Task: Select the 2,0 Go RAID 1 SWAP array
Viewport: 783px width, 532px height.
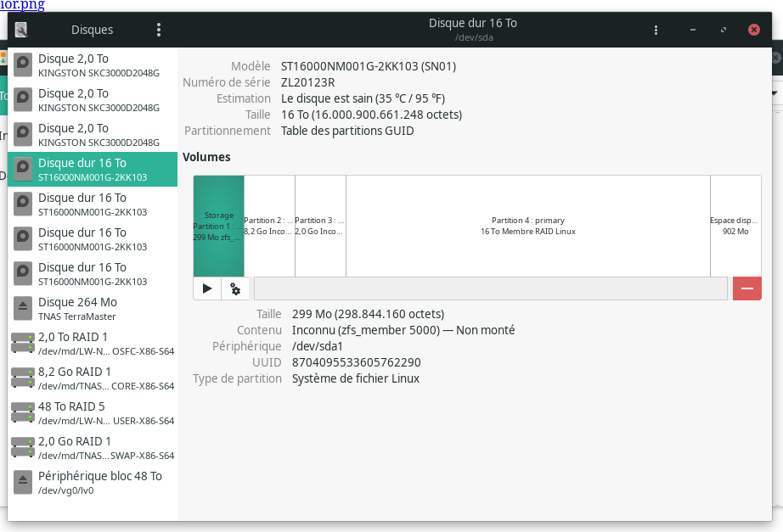Action: coord(92,448)
